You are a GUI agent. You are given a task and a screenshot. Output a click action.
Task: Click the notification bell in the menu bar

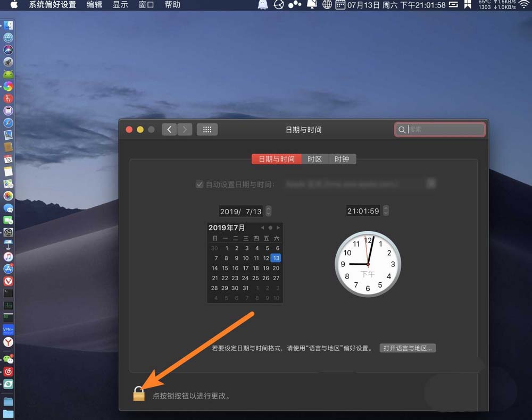pos(311,5)
